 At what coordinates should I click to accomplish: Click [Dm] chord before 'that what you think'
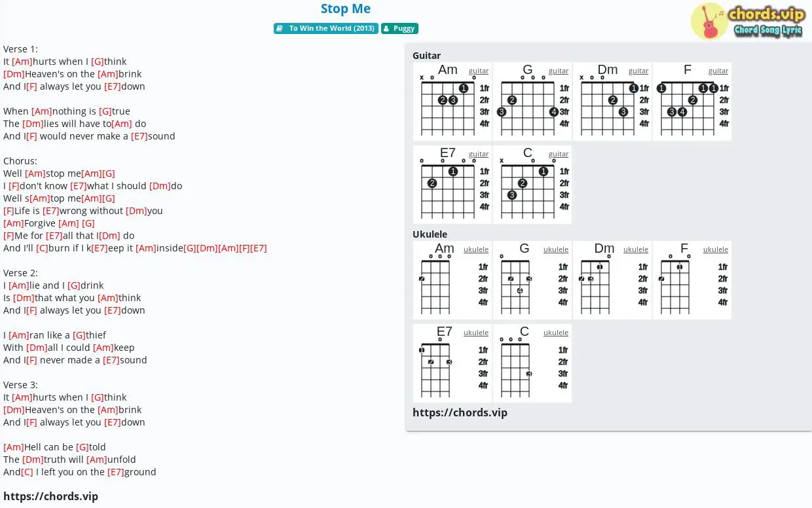pyautogui.click(x=24, y=298)
